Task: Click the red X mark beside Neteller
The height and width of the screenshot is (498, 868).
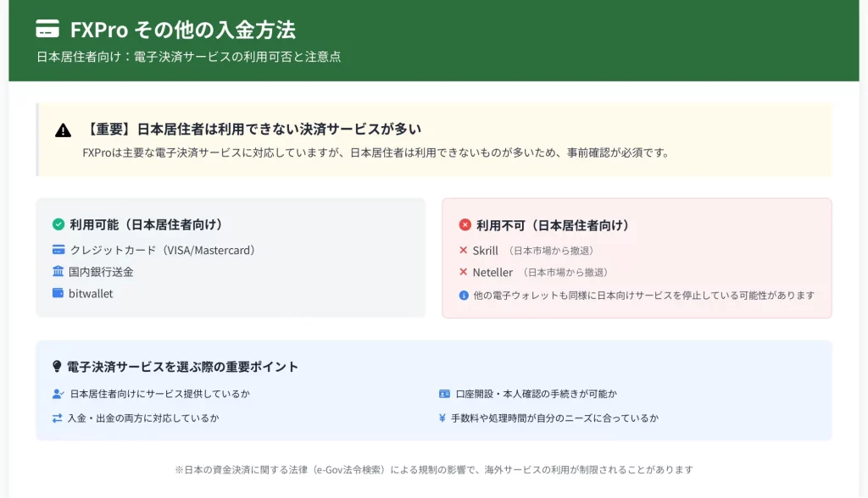Action: pos(464,273)
